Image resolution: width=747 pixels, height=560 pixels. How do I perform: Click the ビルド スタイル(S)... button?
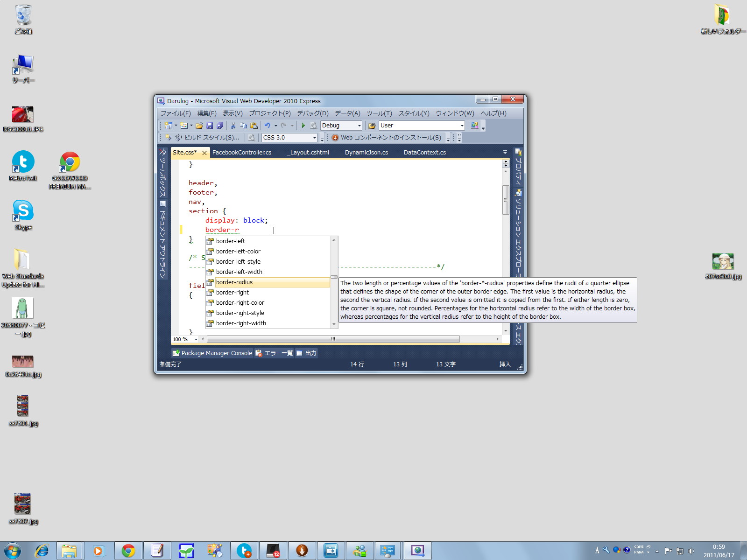207,138
